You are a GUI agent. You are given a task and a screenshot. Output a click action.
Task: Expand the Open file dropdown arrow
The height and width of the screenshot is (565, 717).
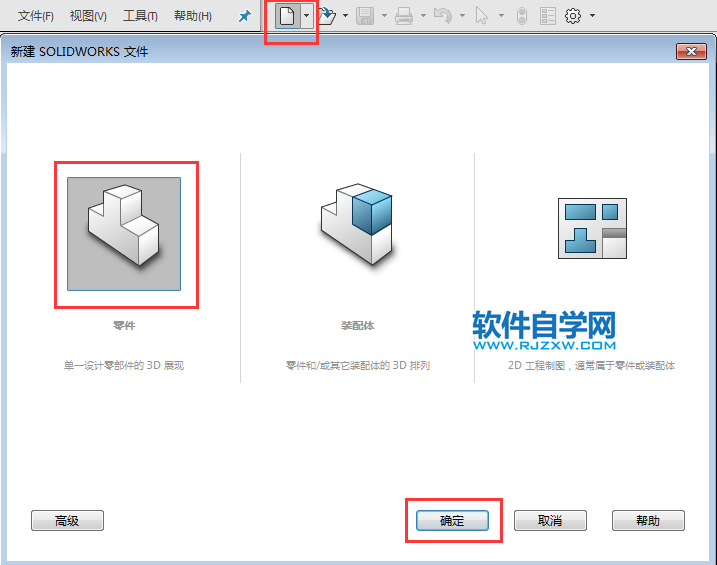(345, 16)
